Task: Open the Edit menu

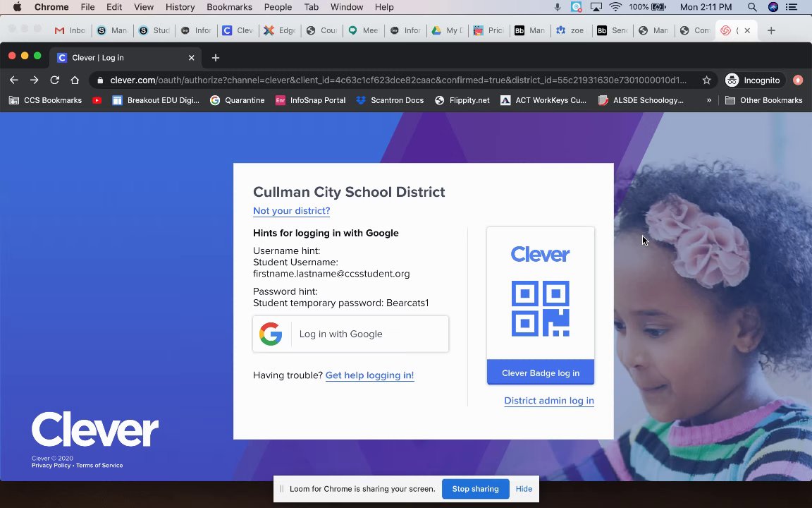Action: (x=114, y=7)
